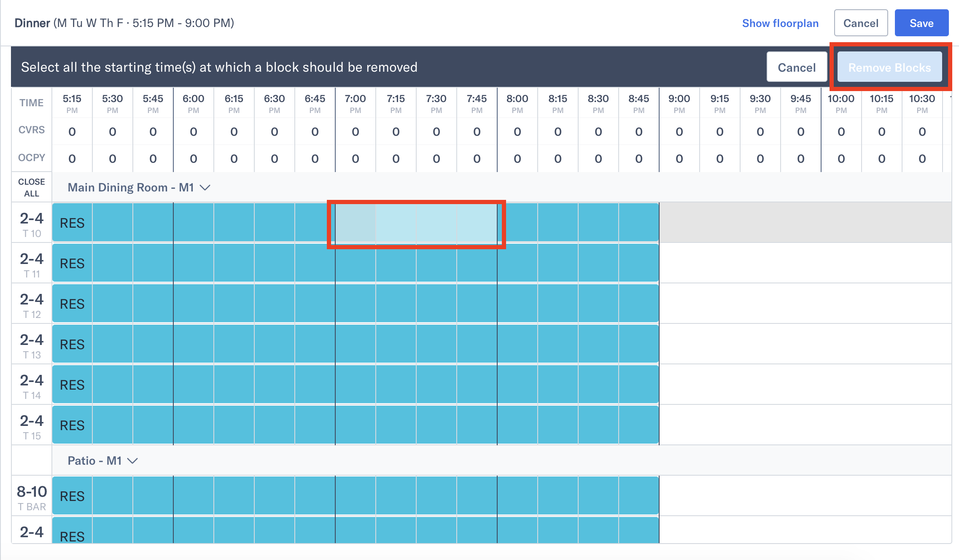This screenshot has width=959, height=560.
Task: Open the floorplan via Show floorplan link
Action: click(780, 23)
